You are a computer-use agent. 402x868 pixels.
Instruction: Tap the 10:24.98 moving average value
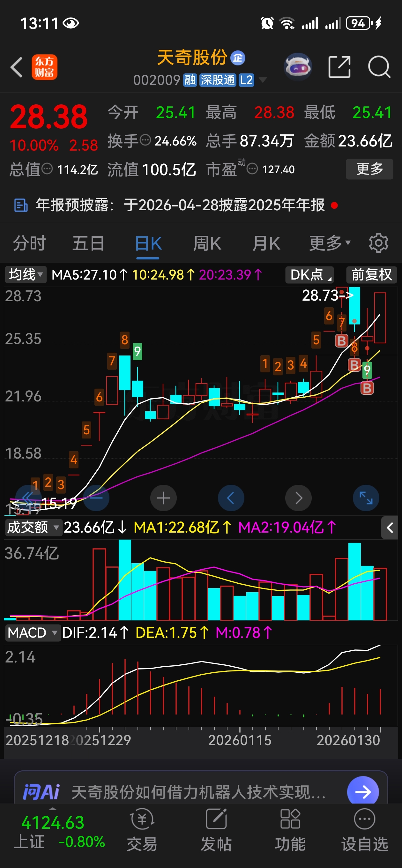[x=163, y=275]
